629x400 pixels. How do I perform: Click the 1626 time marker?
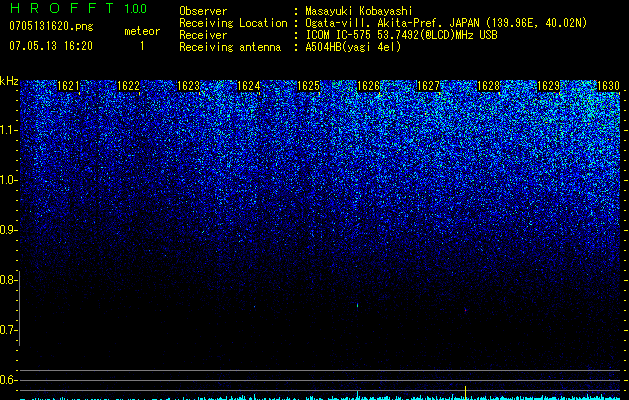[368, 86]
